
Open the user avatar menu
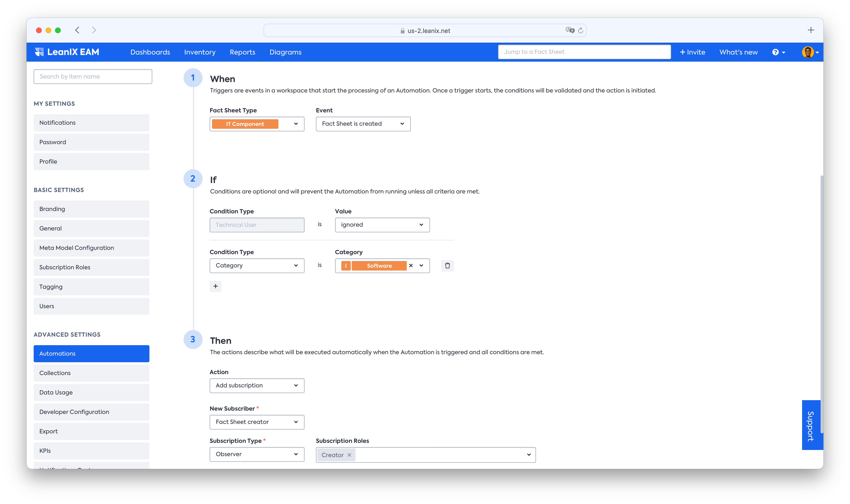[810, 52]
